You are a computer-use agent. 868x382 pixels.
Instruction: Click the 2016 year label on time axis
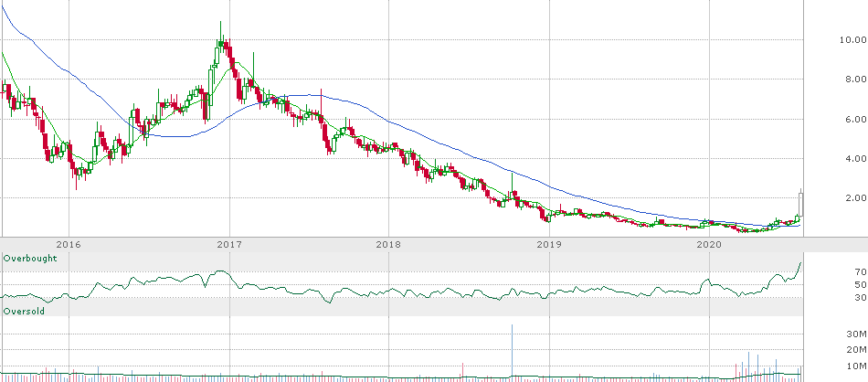click(x=69, y=244)
